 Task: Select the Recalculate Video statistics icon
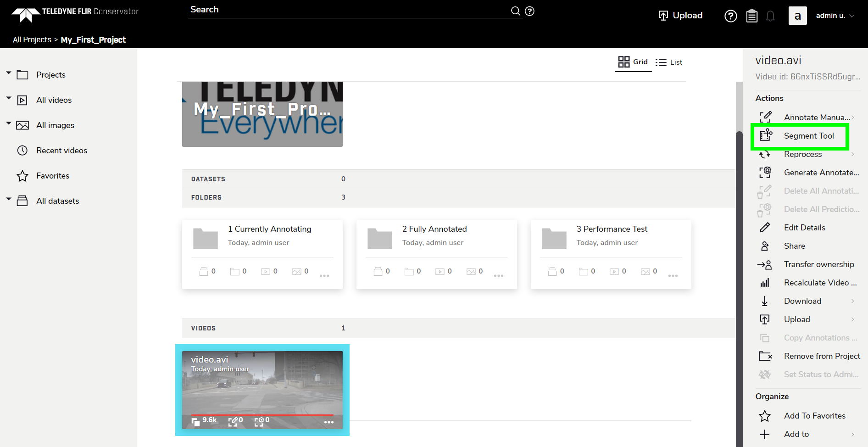[765, 282]
